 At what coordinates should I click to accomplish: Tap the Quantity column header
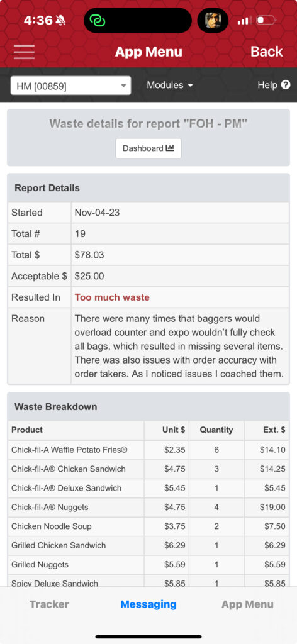pos(216,430)
